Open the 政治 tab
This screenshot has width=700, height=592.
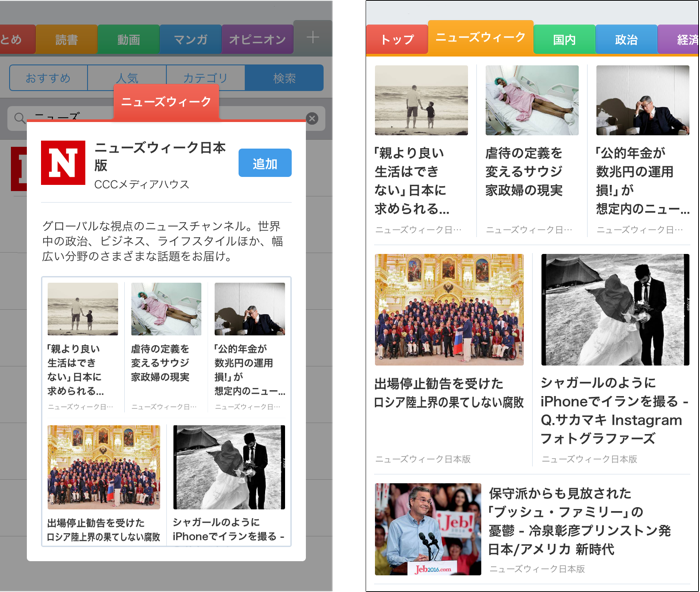(x=626, y=39)
